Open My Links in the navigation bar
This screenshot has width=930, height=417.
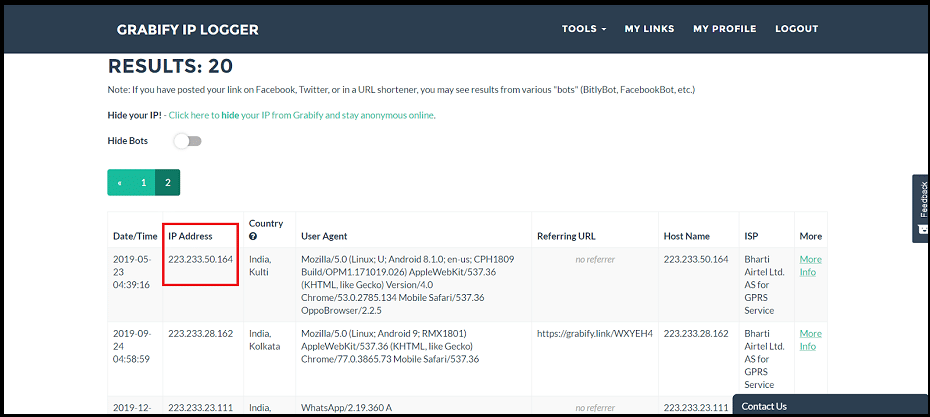click(649, 28)
